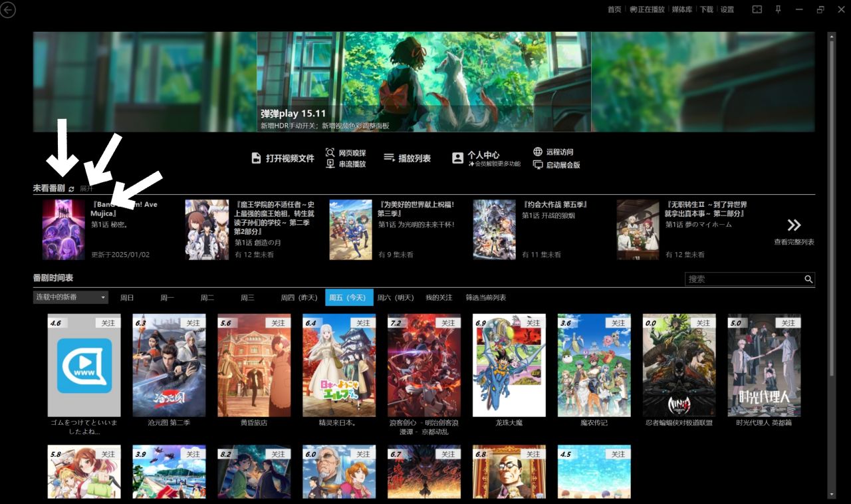Open the personal center (个人中心)
851x504 pixels.
pos(485,158)
